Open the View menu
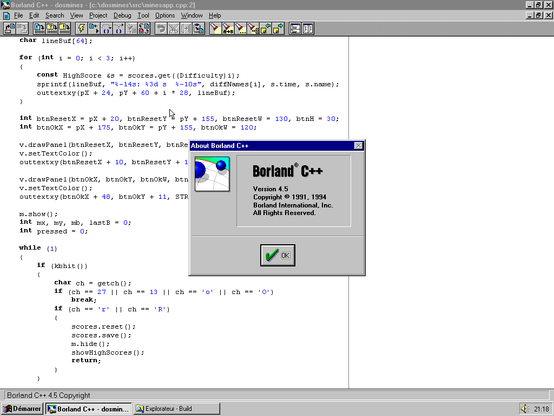 [x=76, y=16]
